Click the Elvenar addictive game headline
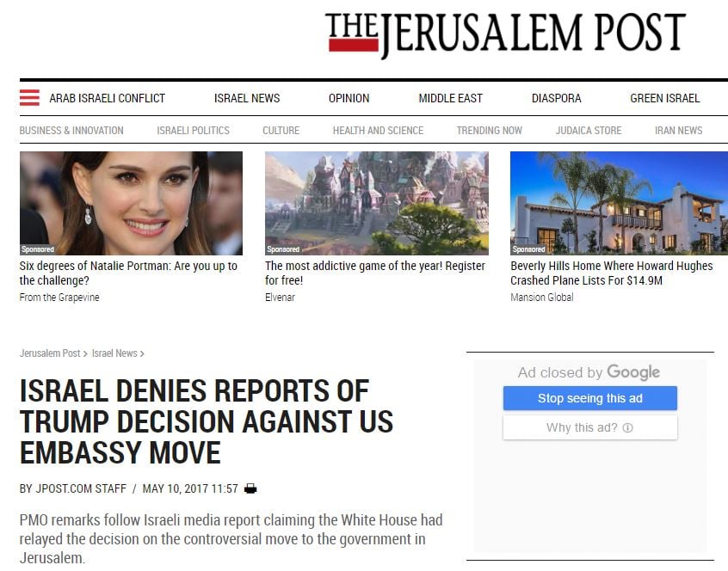Viewport: 728px width, 571px height. [x=375, y=273]
